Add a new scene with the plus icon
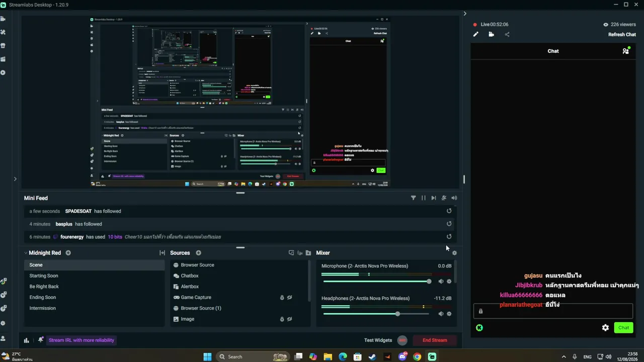Viewport: 644px width, 362px height. (68, 253)
